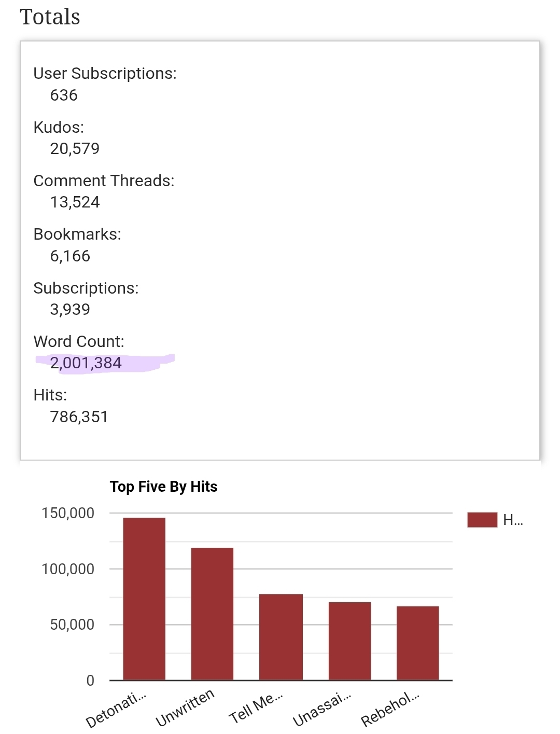Click the highlighted Word Count value 2,001,384
Image resolution: width=560 pixels, height=734 pixels.
86,363
